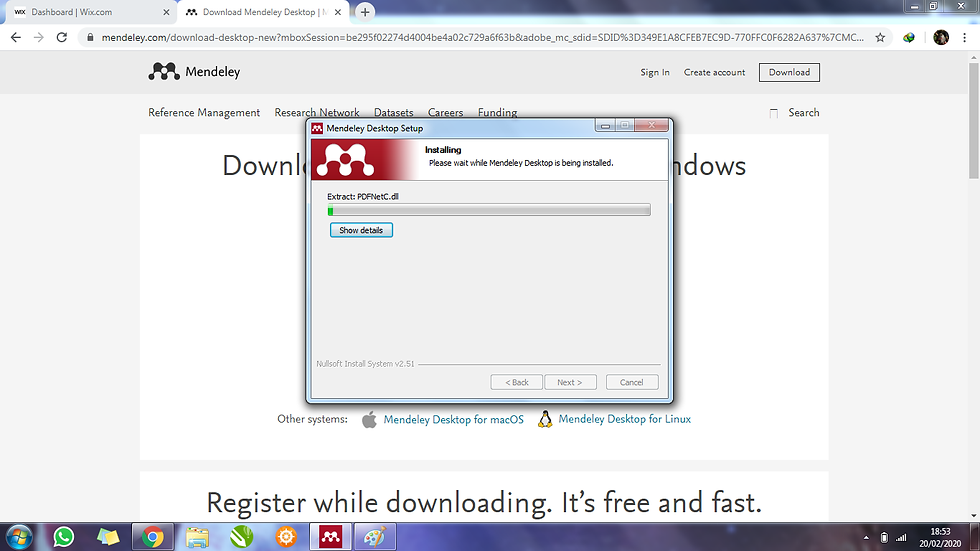
Task: Click the colorful Chrome extension icon
Action: (x=909, y=37)
